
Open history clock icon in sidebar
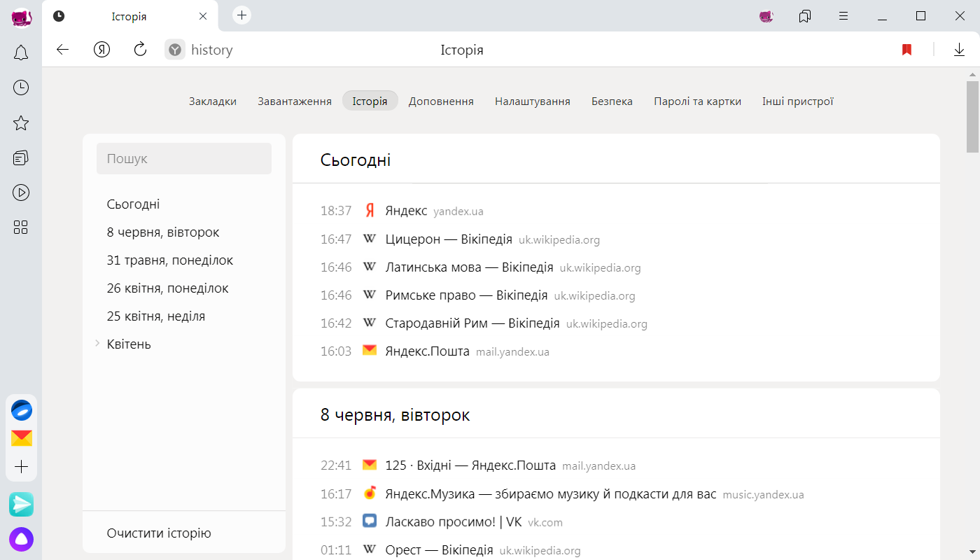point(21,87)
